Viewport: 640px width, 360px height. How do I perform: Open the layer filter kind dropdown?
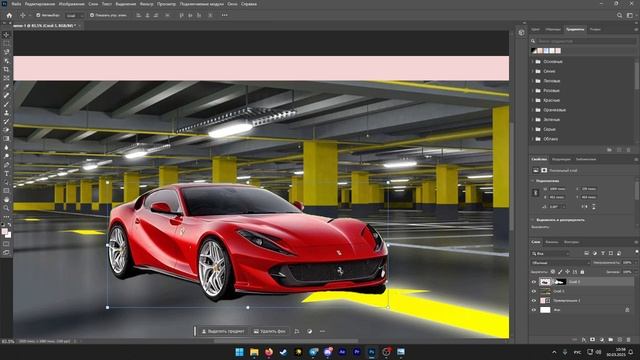pos(551,253)
